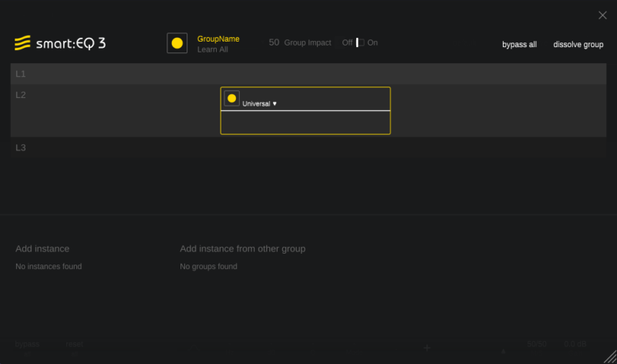Image resolution: width=617 pixels, height=364 pixels.
Task: Select the L3 layer row
Action: [308, 147]
